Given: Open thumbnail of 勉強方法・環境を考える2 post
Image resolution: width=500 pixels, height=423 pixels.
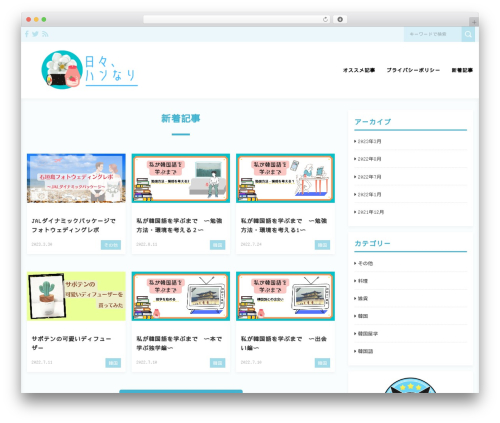Looking at the screenshot, I should 181,178.
